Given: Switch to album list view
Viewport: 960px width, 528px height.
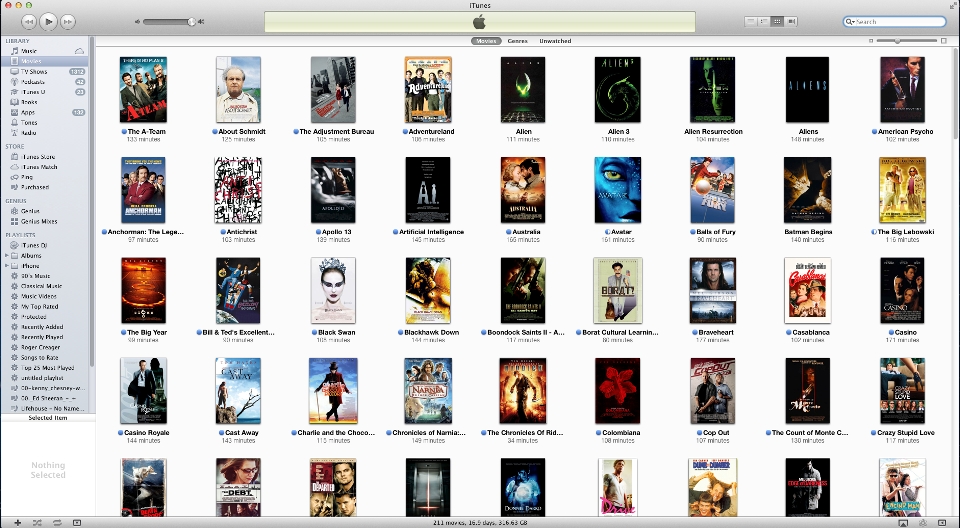Looking at the screenshot, I should point(763,21).
